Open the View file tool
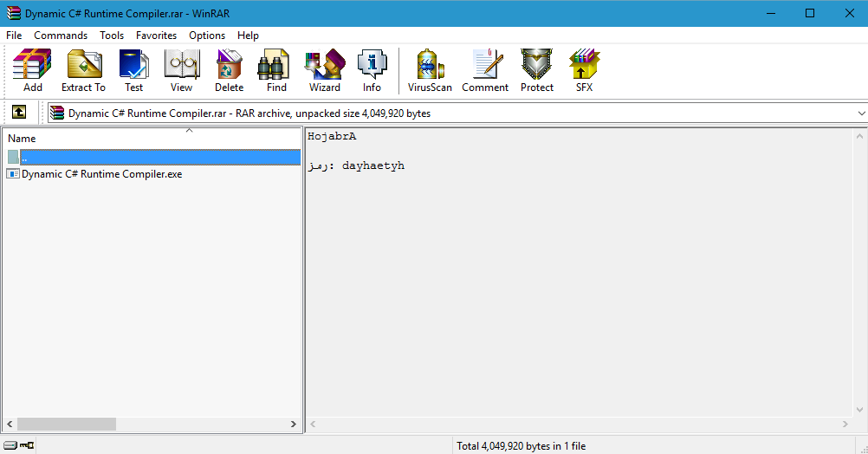This screenshot has width=868, height=454. 181,69
